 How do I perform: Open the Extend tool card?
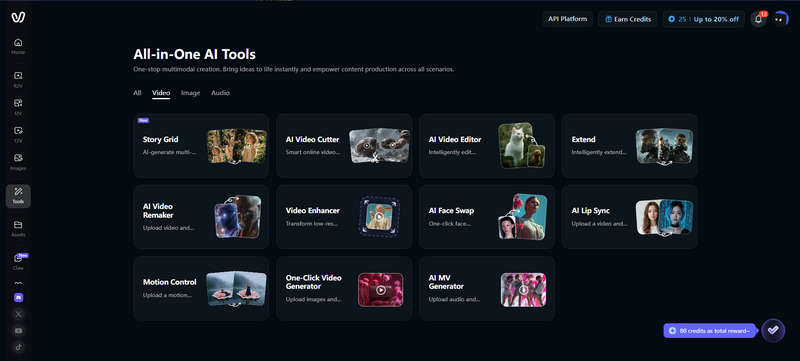tap(630, 146)
